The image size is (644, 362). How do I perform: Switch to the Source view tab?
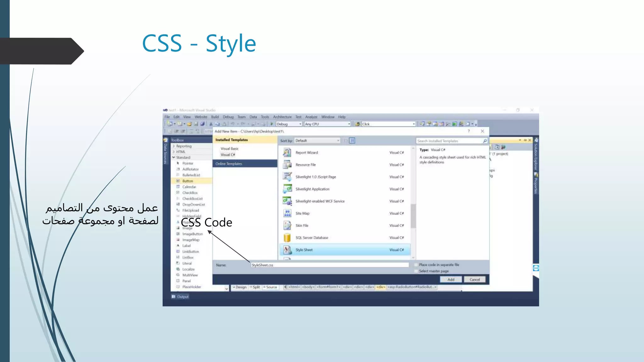[x=270, y=287]
